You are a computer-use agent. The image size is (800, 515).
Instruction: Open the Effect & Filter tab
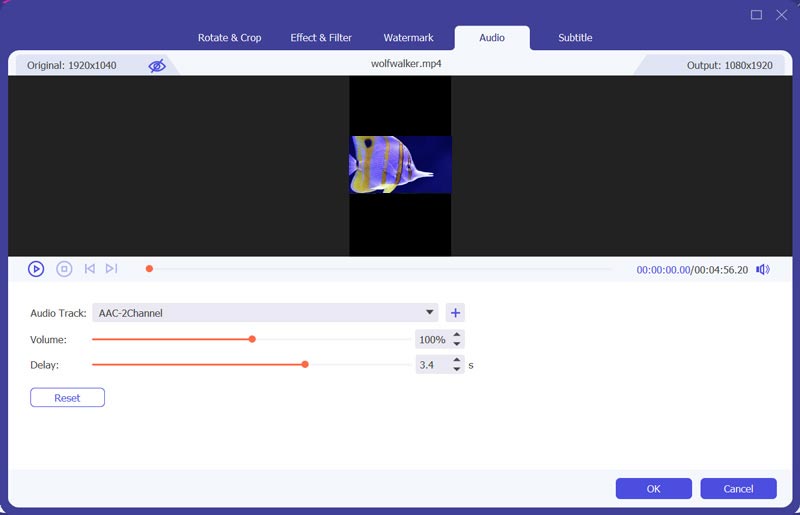point(321,38)
